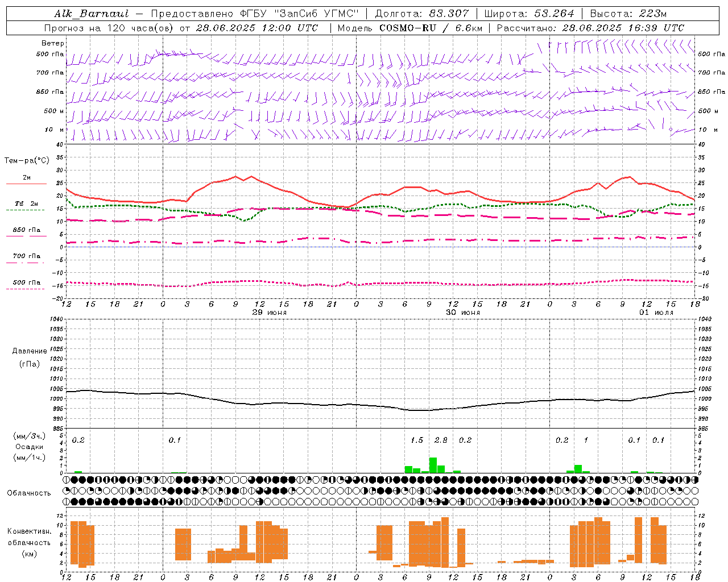Viewport: 728px width, 582px height.
Task: Click the station name "Alk_Barnaul" in header
Action: click(92, 14)
